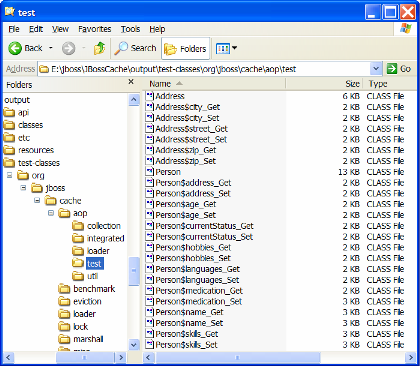Select the Person$skills_Set file icon
This screenshot has width=420, height=366.
coord(150,344)
